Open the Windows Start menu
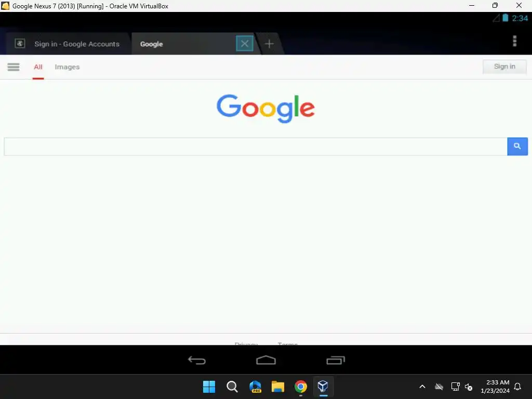This screenshot has width=532, height=399. click(209, 387)
